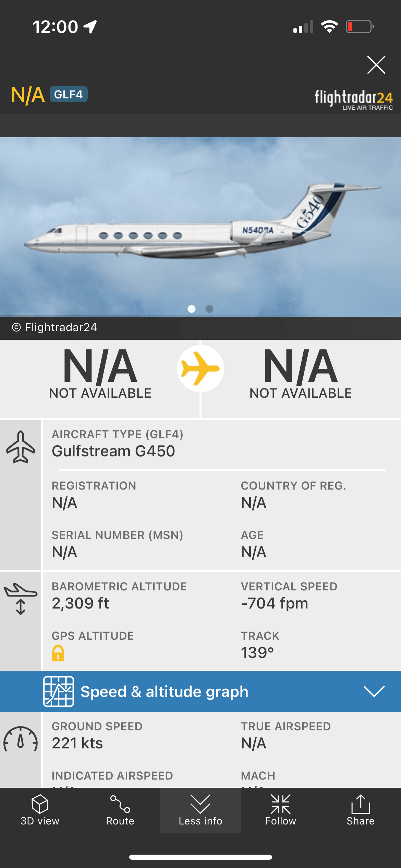Collapse details with Less info
The height and width of the screenshot is (868, 401).
click(200, 810)
